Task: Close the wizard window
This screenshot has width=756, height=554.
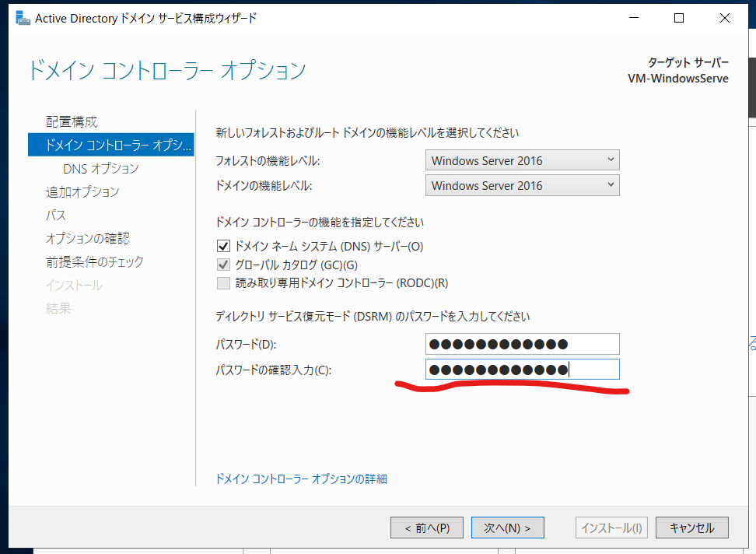Action: tap(724, 18)
